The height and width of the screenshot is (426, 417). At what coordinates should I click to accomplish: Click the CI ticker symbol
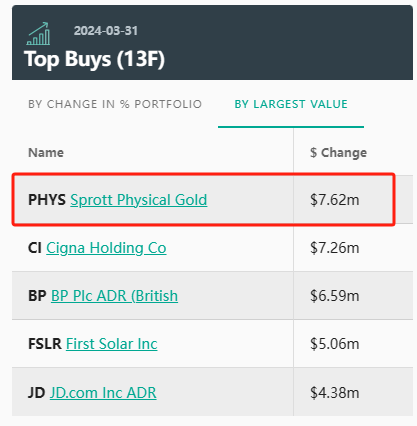coord(35,248)
